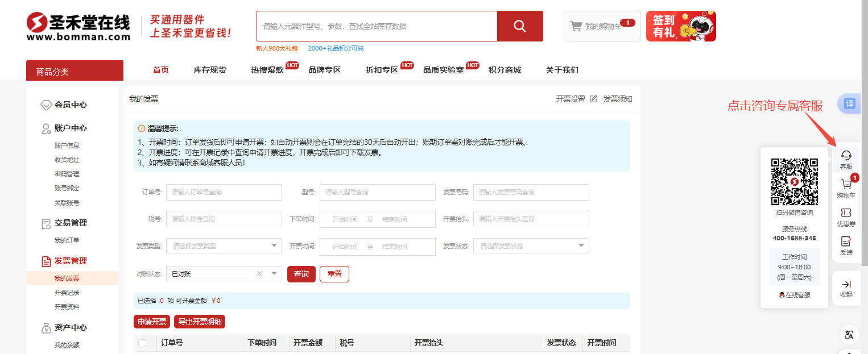Open the 购物车 icon in right sidebar
This screenshot has width=868, height=354.
pos(846,188)
